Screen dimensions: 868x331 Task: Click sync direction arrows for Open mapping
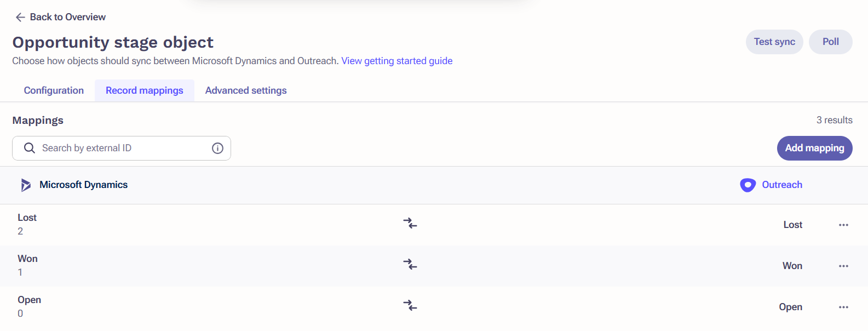coord(410,306)
